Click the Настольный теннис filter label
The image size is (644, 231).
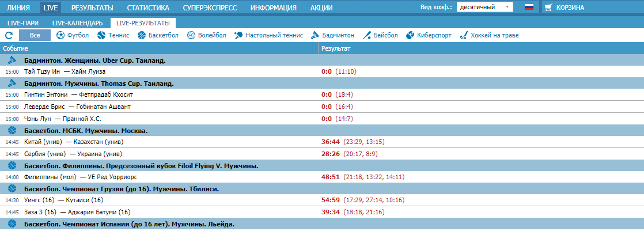point(274,35)
